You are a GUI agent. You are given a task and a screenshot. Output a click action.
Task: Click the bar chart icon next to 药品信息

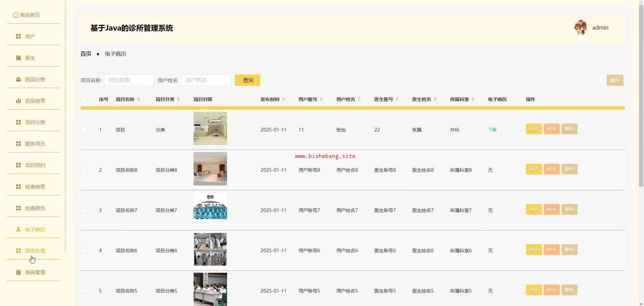18,101
